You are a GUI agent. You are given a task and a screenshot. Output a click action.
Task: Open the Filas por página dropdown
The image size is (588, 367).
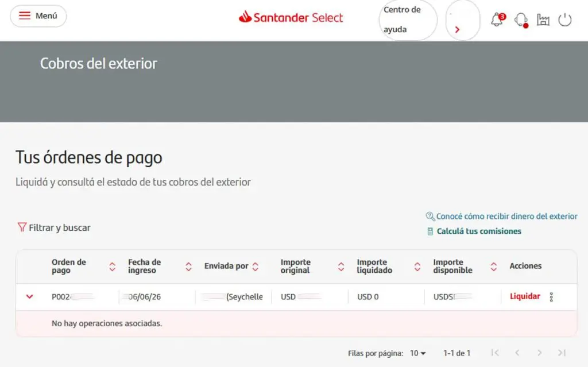pos(418,353)
